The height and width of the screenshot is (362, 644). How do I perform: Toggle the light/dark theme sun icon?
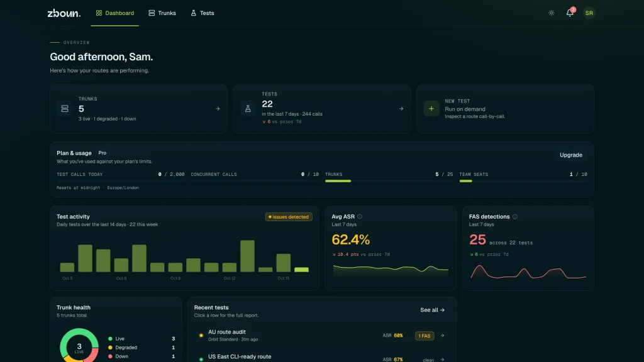click(551, 13)
